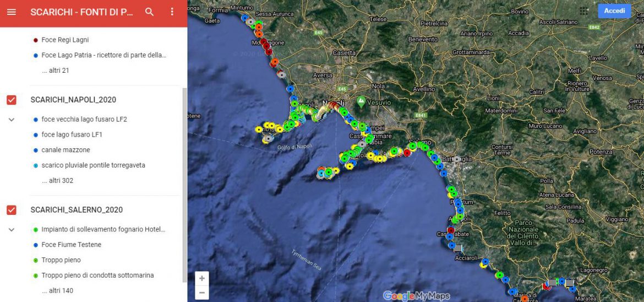Select 'canale mazzone' in the Napoli layer
Screen dimensions: 644x302
[x=66, y=150]
